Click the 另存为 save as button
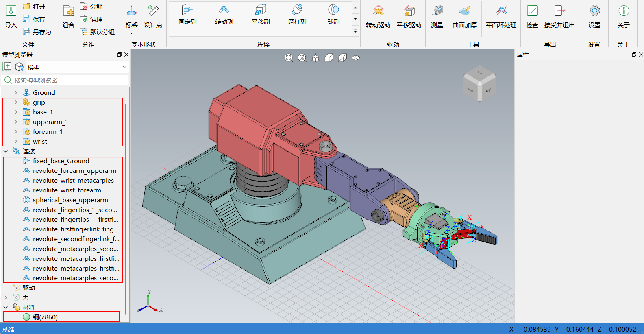The height and width of the screenshot is (334, 644). coord(37,32)
